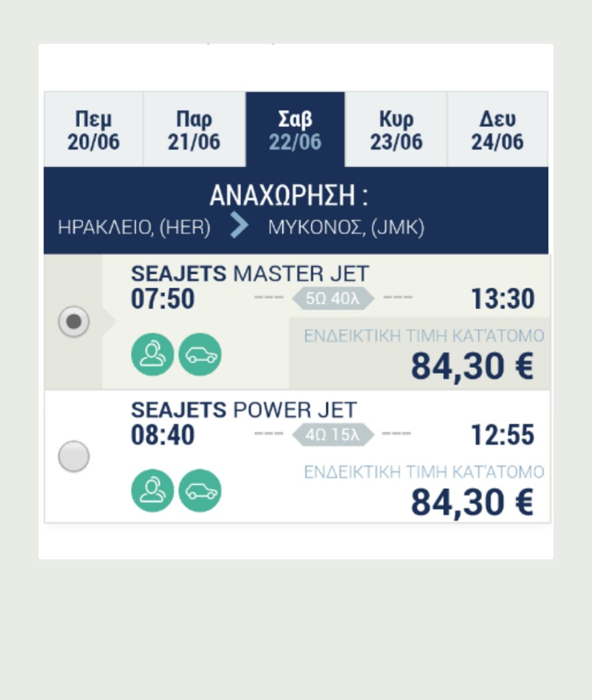Click the 5Ω 40λ duration badge

coord(332,299)
